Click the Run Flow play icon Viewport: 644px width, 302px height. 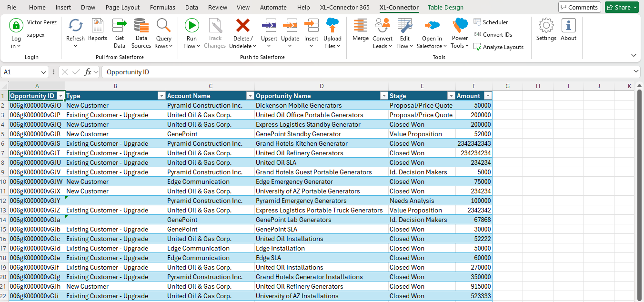[x=191, y=26]
